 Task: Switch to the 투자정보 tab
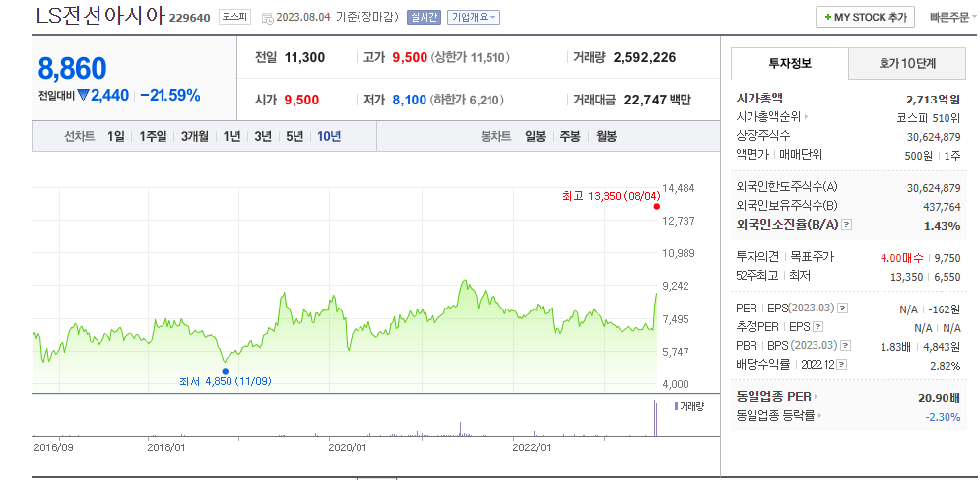pos(789,63)
